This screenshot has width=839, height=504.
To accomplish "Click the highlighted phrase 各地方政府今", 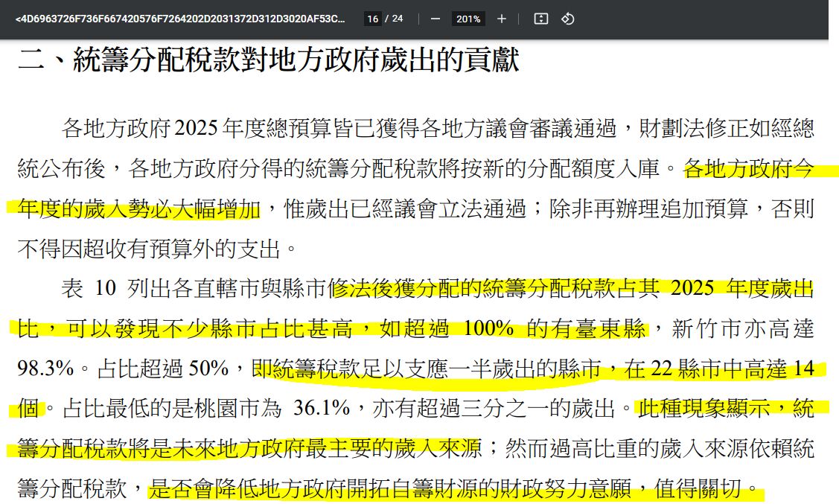I will [x=747, y=170].
